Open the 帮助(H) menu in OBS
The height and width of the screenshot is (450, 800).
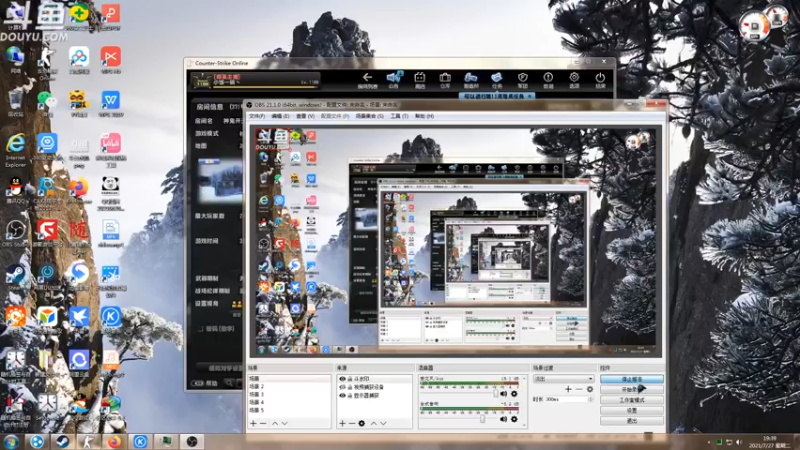click(x=424, y=116)
